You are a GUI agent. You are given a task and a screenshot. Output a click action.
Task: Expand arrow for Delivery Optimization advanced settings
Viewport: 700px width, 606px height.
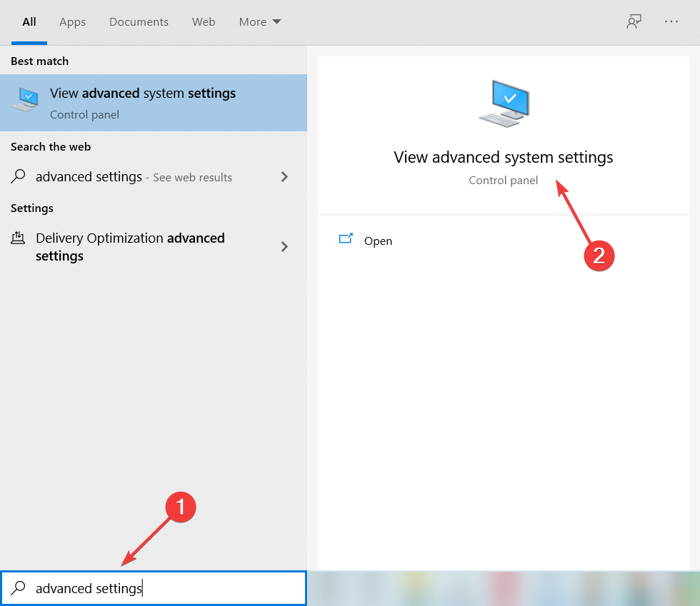point(284,246)
